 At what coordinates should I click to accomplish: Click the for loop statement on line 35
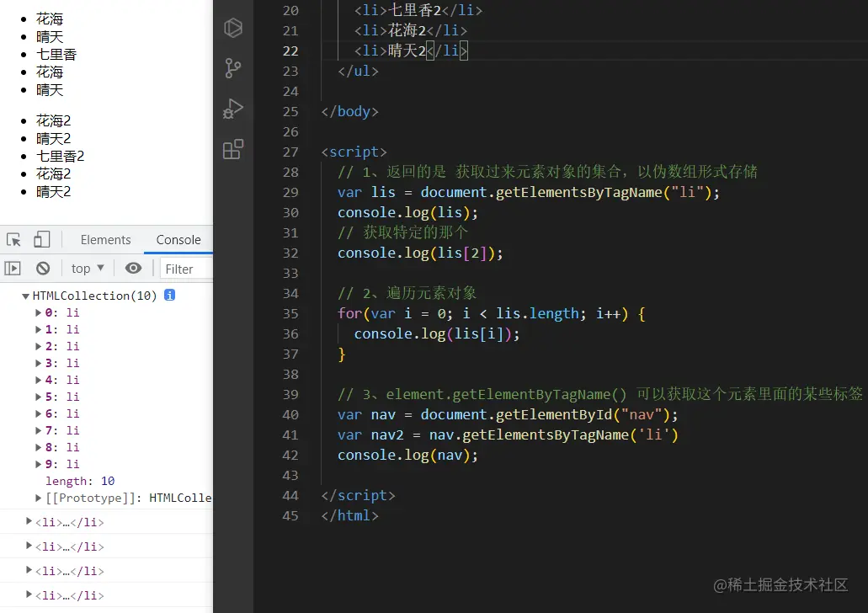(x=491, y=313)
